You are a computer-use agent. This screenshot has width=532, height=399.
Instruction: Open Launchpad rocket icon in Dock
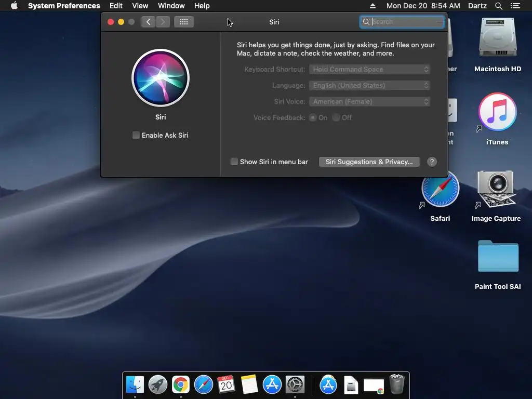pos(158,385)
